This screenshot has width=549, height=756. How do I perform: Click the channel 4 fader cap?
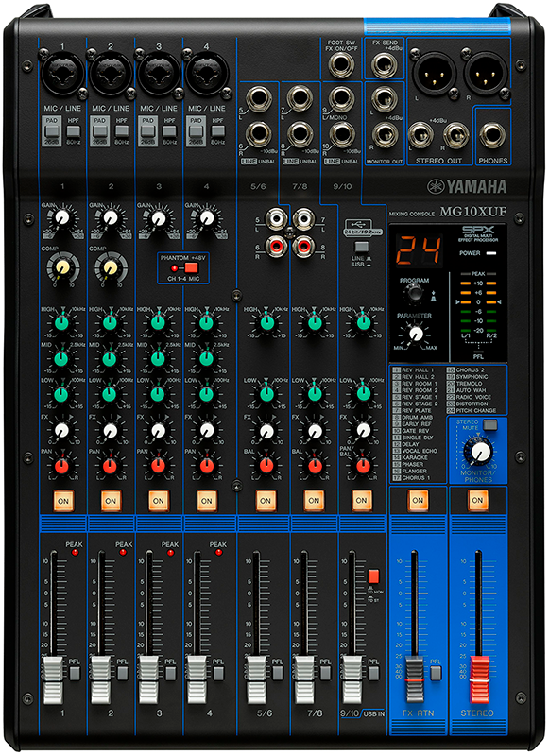[x=197, y=679]
